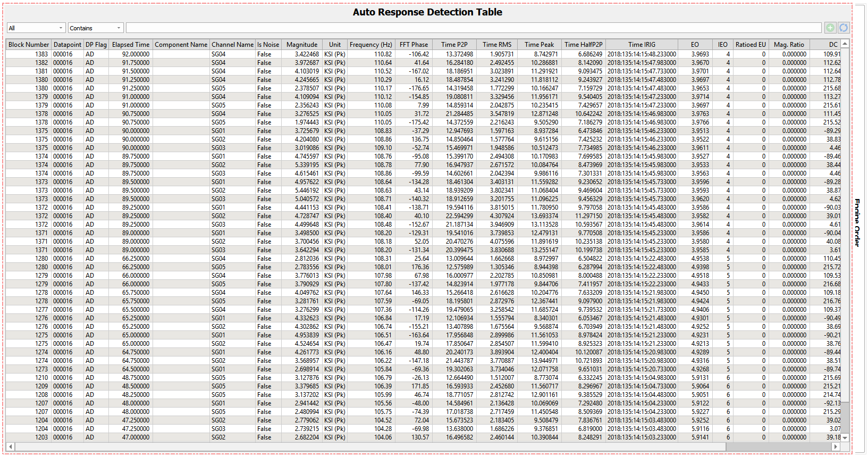Click the Magnitude column header

[302, 45]
